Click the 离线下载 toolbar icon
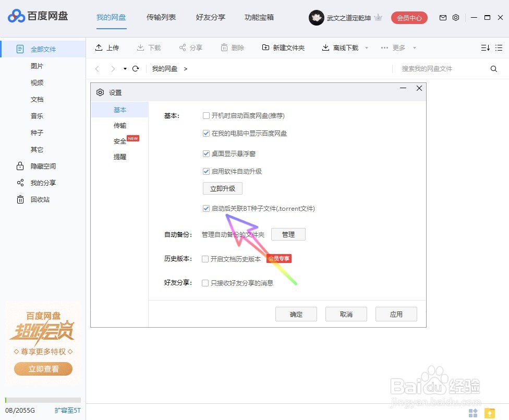The width and height of the screenshot is (509, 420). tap(339, 47)
